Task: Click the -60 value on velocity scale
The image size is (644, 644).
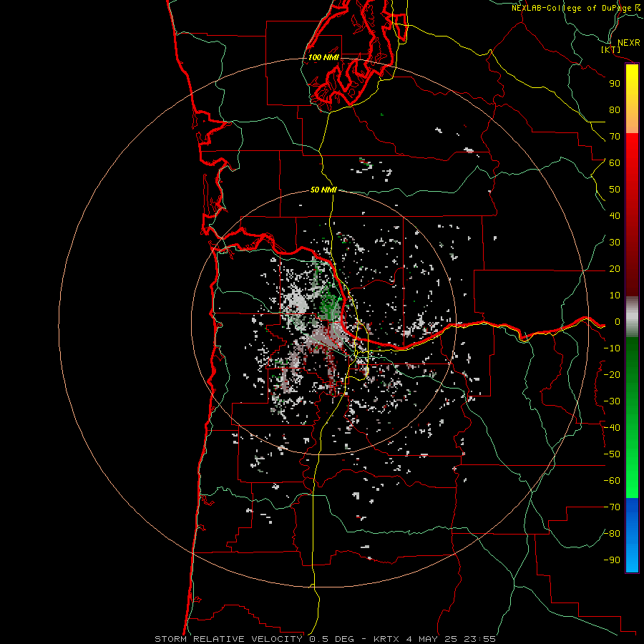Action: coord(612,481)
